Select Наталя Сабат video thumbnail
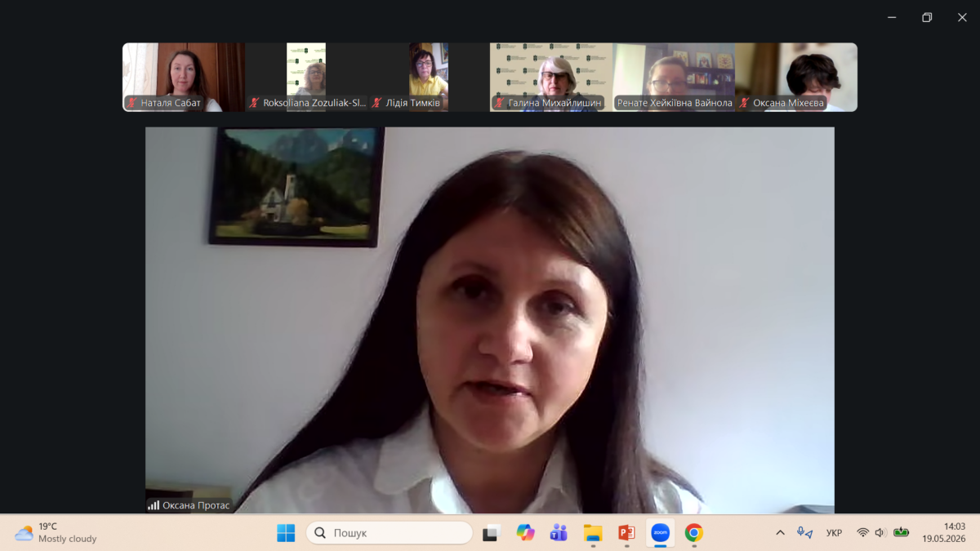 click(184, 77)
